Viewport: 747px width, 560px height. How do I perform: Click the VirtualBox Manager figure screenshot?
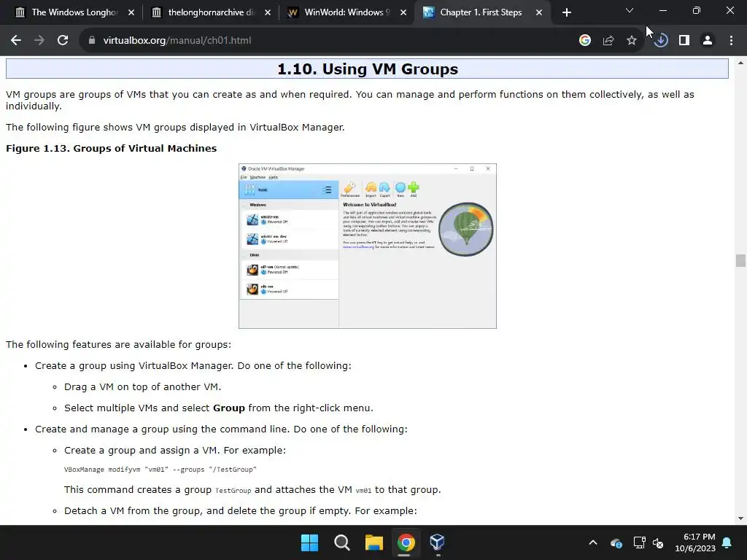click(x=368, y=246)
